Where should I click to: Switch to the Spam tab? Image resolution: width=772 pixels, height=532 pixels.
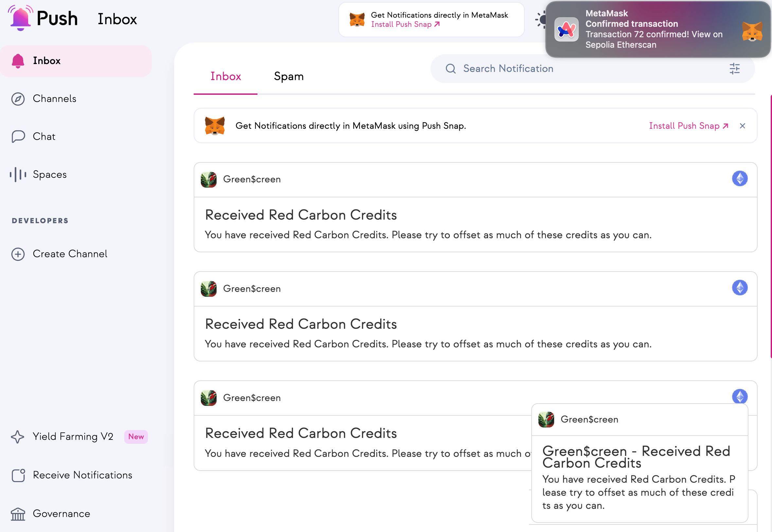(288, 75)
